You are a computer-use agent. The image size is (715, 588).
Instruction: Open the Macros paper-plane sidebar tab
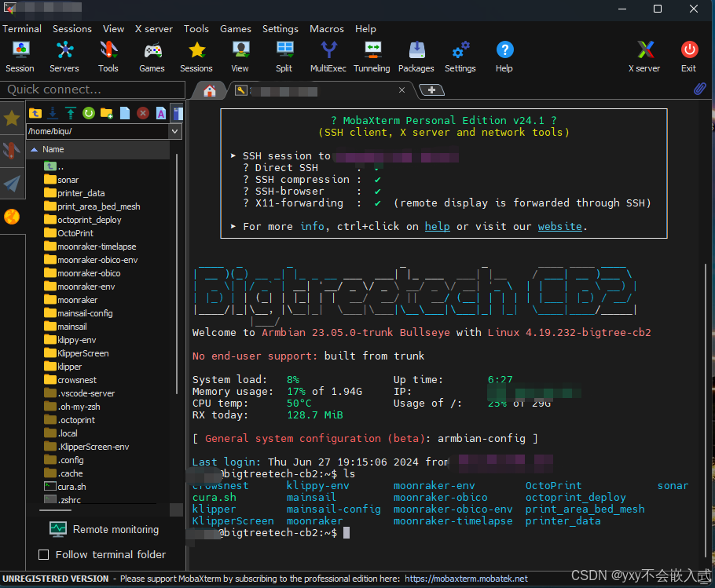12,184
